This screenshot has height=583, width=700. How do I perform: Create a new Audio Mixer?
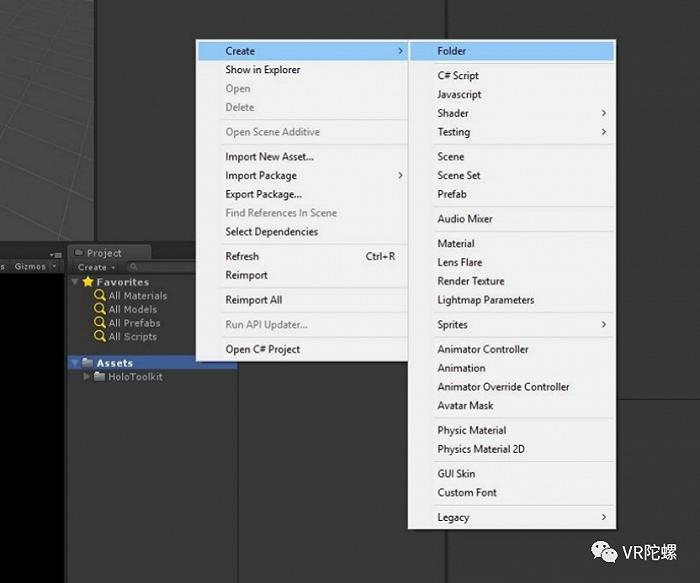[x=512, y=219]
